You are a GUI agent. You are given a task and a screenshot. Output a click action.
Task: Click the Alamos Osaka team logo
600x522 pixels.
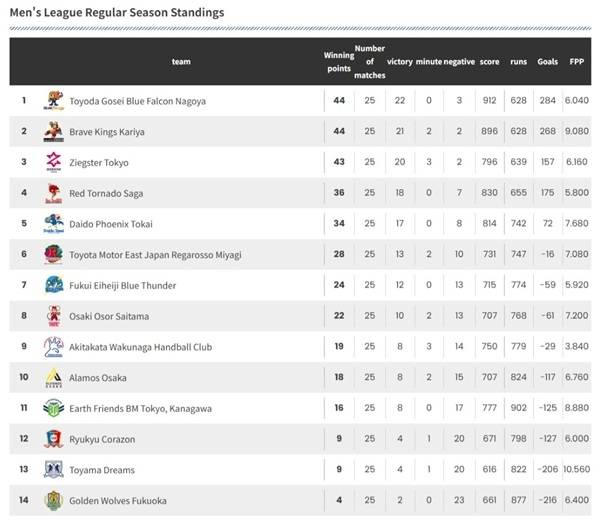(54, 378)
